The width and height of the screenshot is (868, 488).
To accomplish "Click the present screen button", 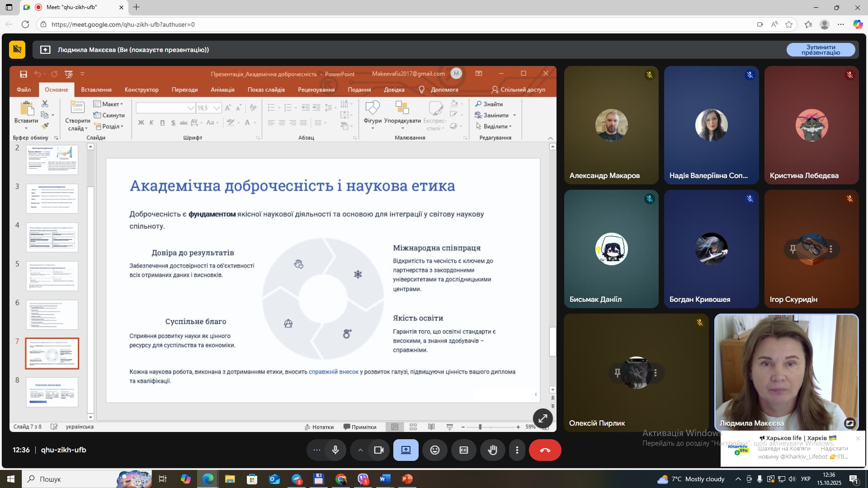I will tap(406, 450).
